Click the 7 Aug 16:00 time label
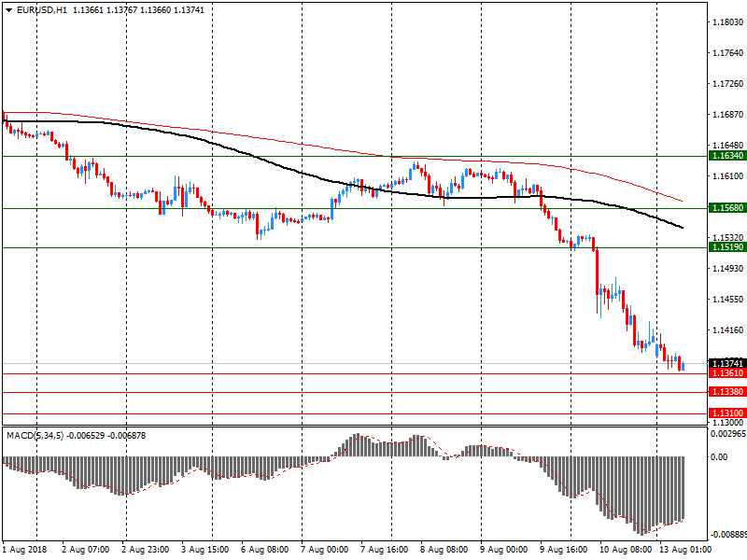Screen dimensions: 747x560 click(x=385, y=550)
